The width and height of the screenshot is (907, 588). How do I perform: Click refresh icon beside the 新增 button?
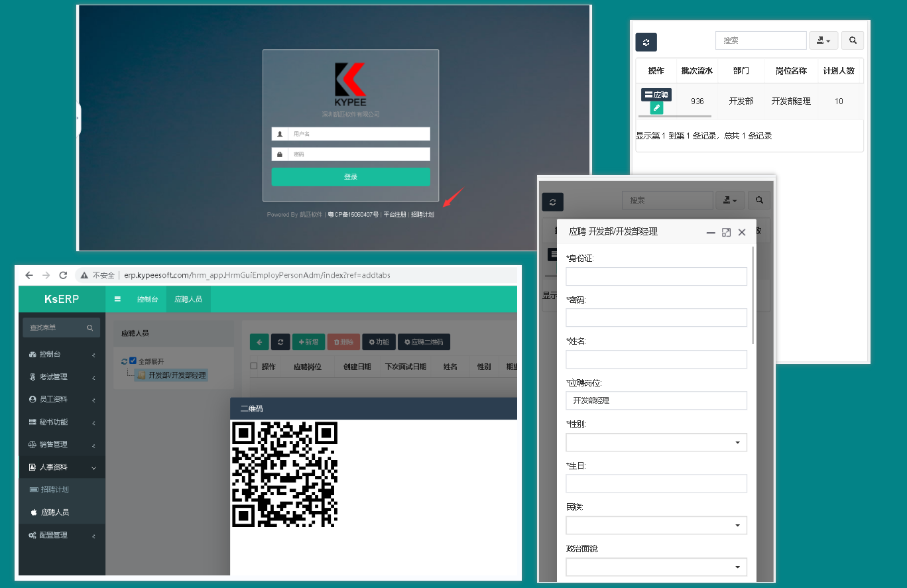point(280,341)
